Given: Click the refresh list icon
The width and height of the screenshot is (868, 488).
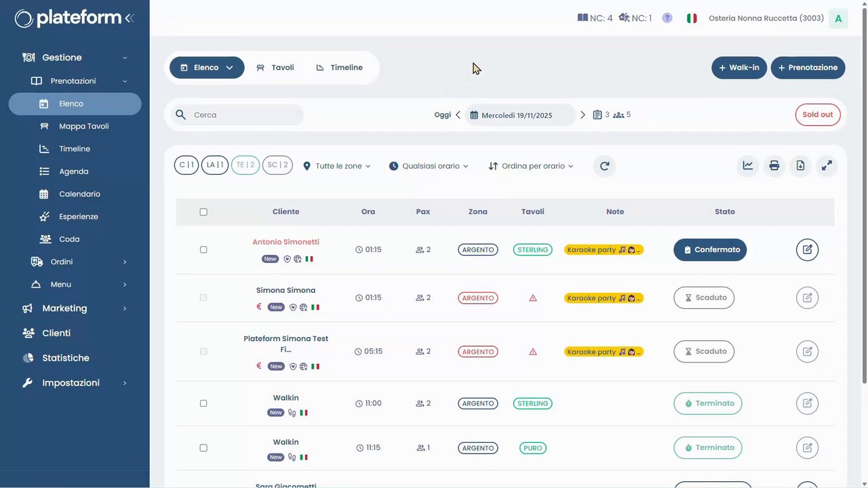Looking at the screenshot, I should tap(604, 166).
